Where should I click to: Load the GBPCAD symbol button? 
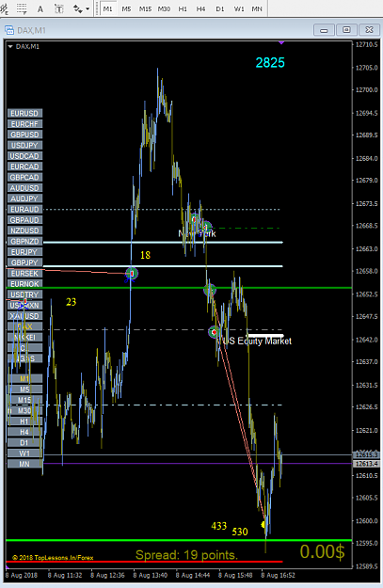click(x=24, y=177)
